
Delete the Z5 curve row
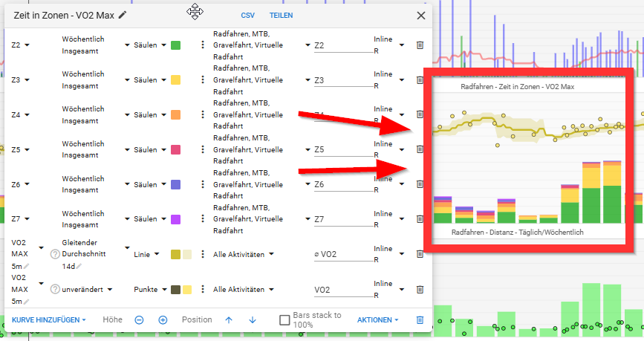(x=420, y=149)
